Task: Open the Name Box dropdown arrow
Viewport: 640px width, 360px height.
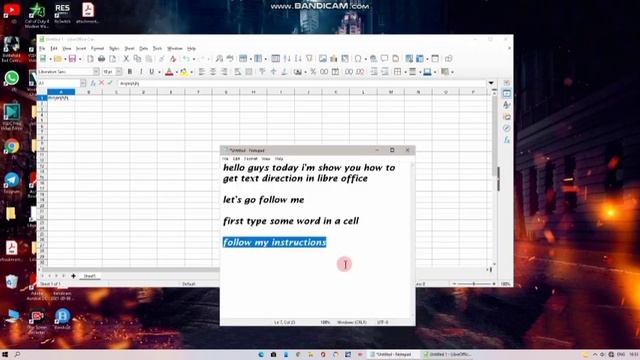Action: (x=83, y=83)
